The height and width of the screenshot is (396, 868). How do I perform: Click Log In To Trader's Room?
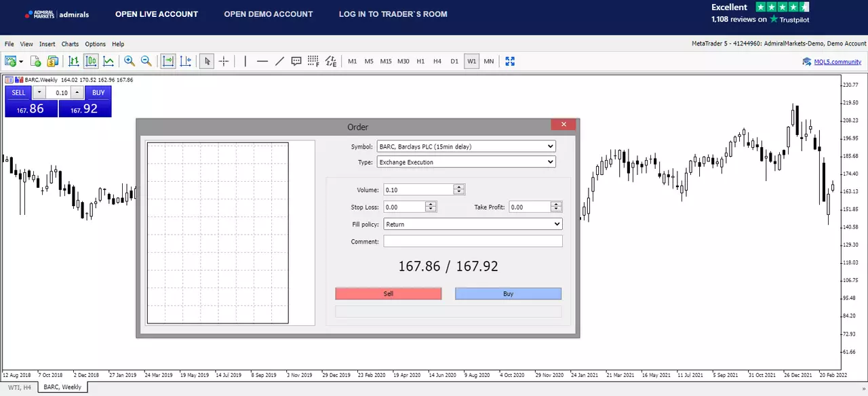(x=393, y=14)
